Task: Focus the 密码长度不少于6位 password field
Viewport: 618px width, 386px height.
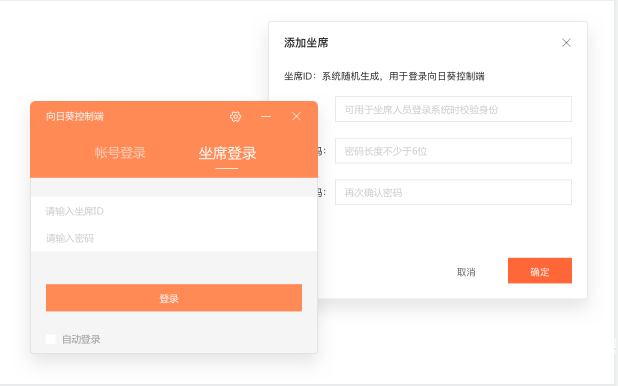Action: (x=453, y=151)
